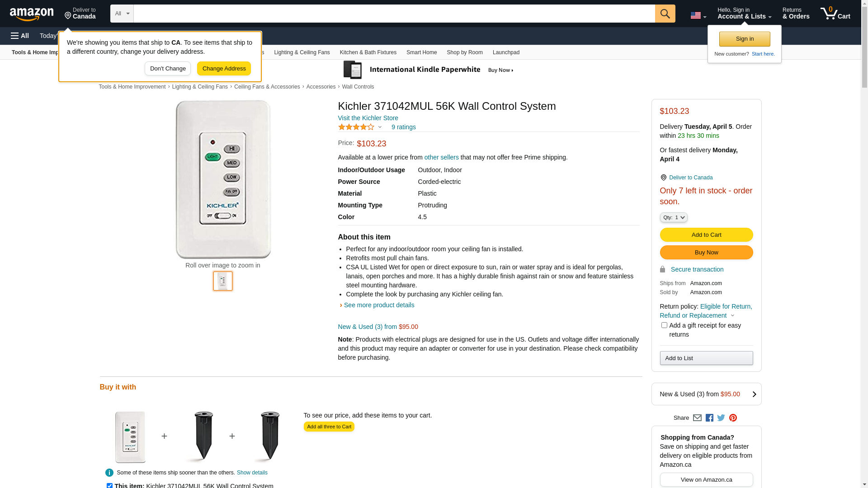Click into the Amazon search field
The width and height of the screenshot is (868, 488).
[393, 14]
